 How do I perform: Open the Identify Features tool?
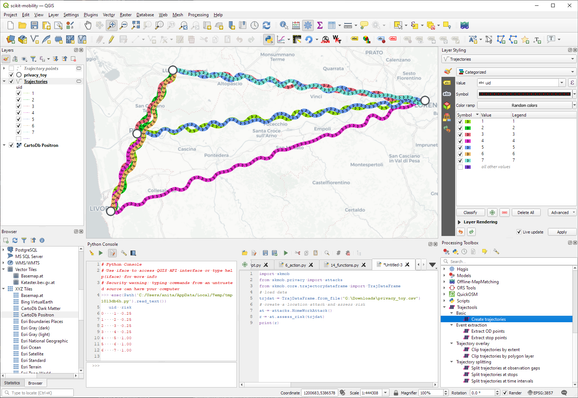tap(283, 25)
